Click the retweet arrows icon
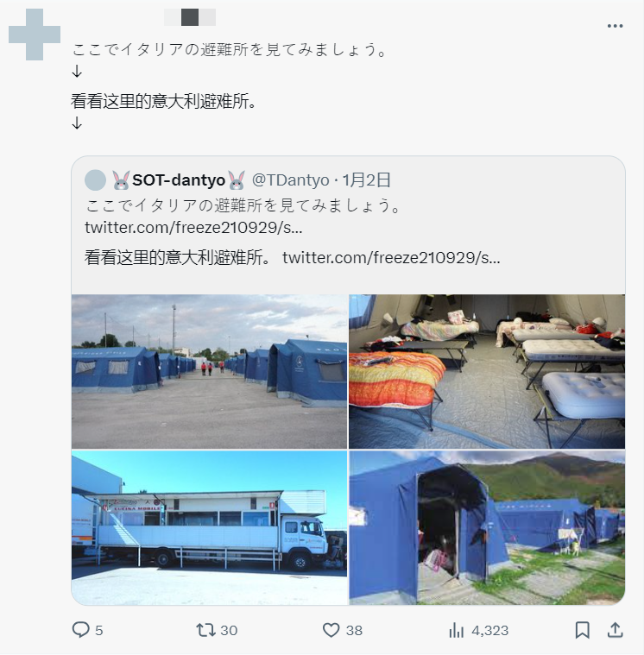 tap(205, 630)
